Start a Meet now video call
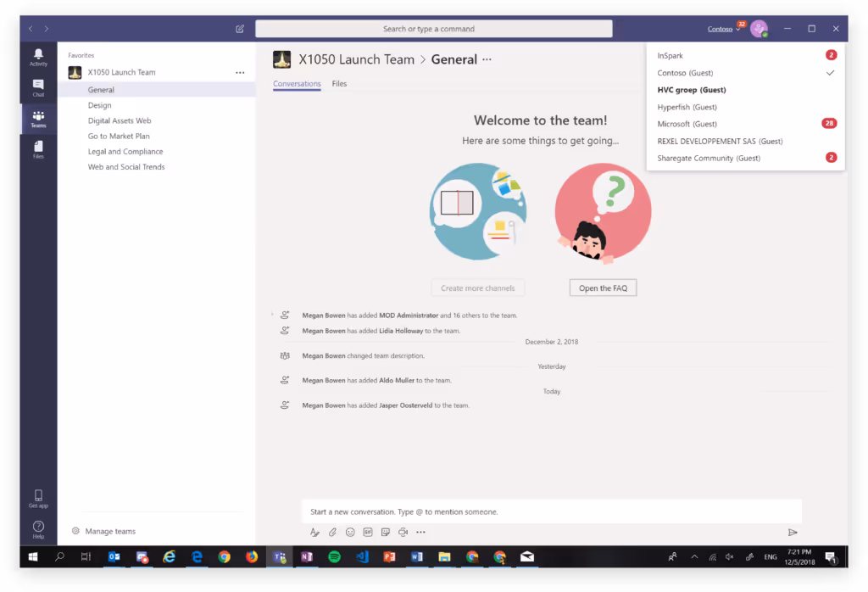Viewport: 868px width, 592px height. pyautogui.click(x=403, y=532)
